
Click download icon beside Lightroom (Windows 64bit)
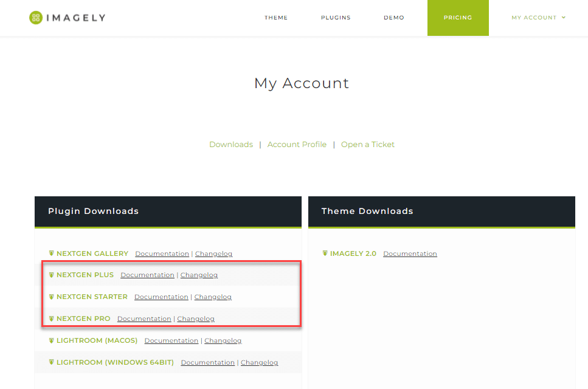click(x=51, y=362)
